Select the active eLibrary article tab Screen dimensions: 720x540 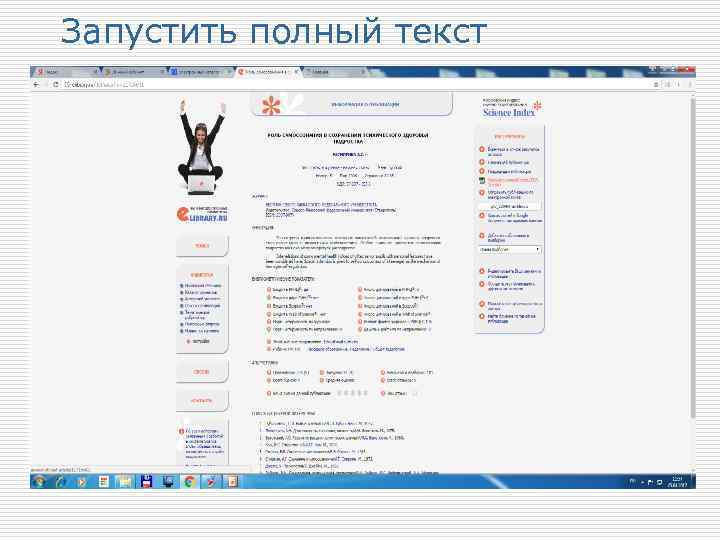[x=268, y=72]
